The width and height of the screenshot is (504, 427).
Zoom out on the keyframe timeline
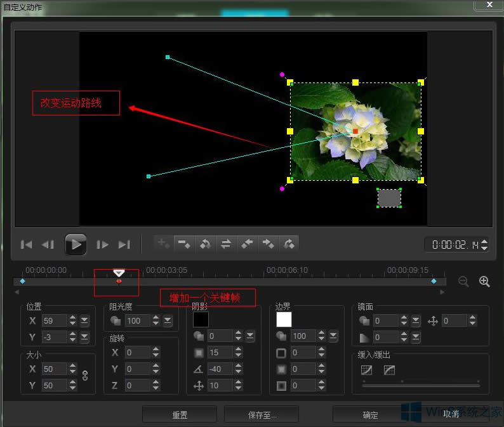(x=463, y=282)
